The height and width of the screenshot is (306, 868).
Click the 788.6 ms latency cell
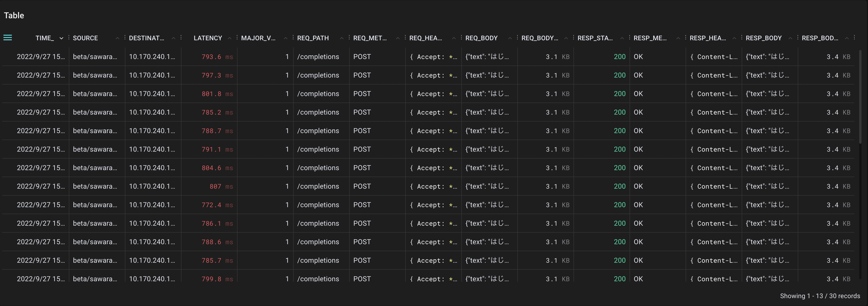pos(217,242)
